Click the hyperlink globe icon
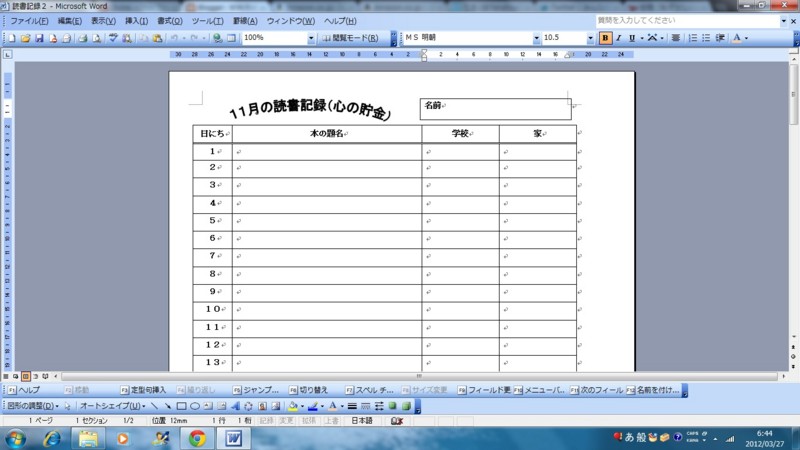 [218, 38]
